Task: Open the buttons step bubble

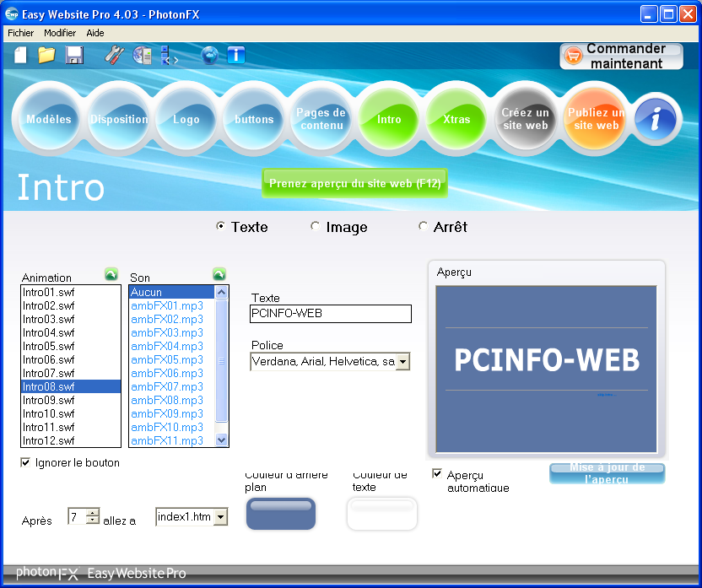Action: (254, 119)
